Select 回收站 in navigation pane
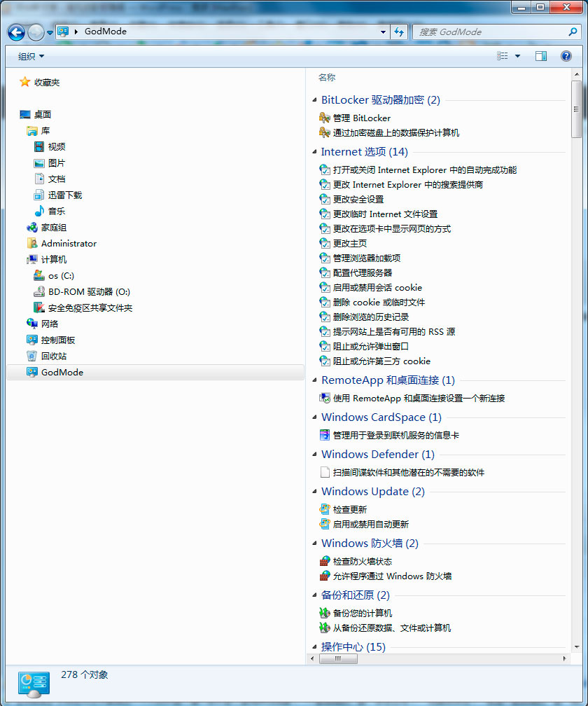This screenshot has height=706, width=588. (x=53, y=356)
